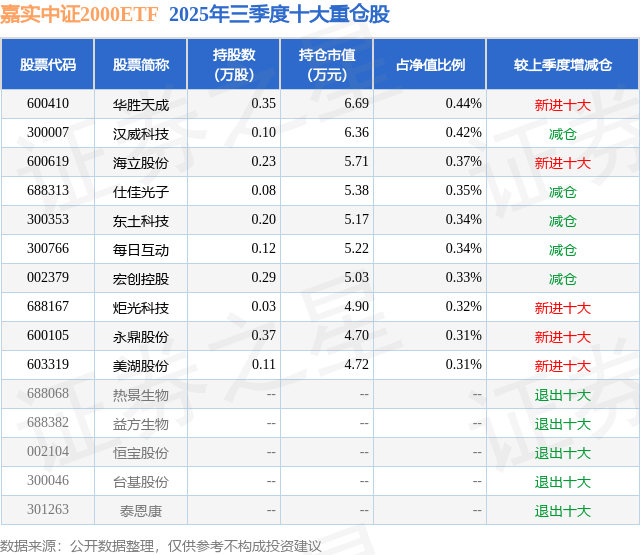Select stock code 300046
Viewport: 640px width, 555px height.
(48, 480)
